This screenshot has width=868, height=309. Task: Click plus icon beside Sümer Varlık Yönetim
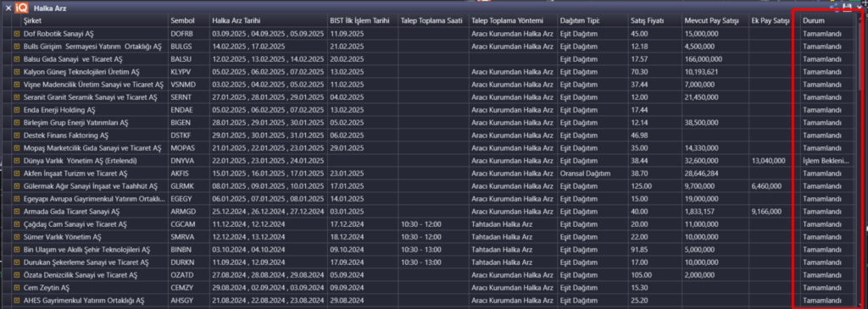17,236
